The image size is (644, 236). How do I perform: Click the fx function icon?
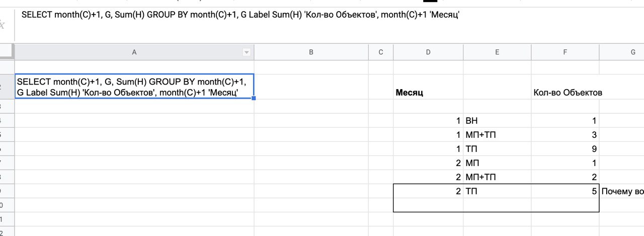click(3, 24)
